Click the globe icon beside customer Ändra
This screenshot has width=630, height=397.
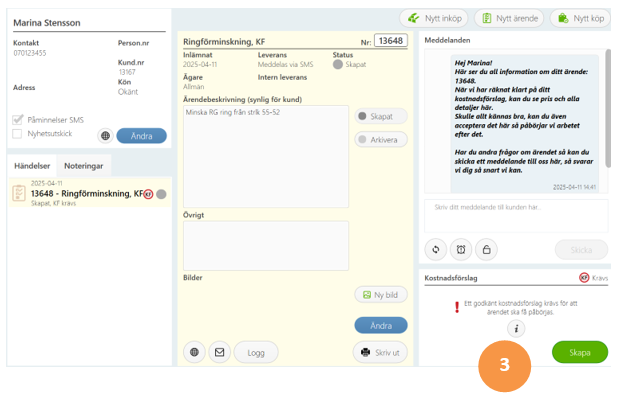[105, 136]
